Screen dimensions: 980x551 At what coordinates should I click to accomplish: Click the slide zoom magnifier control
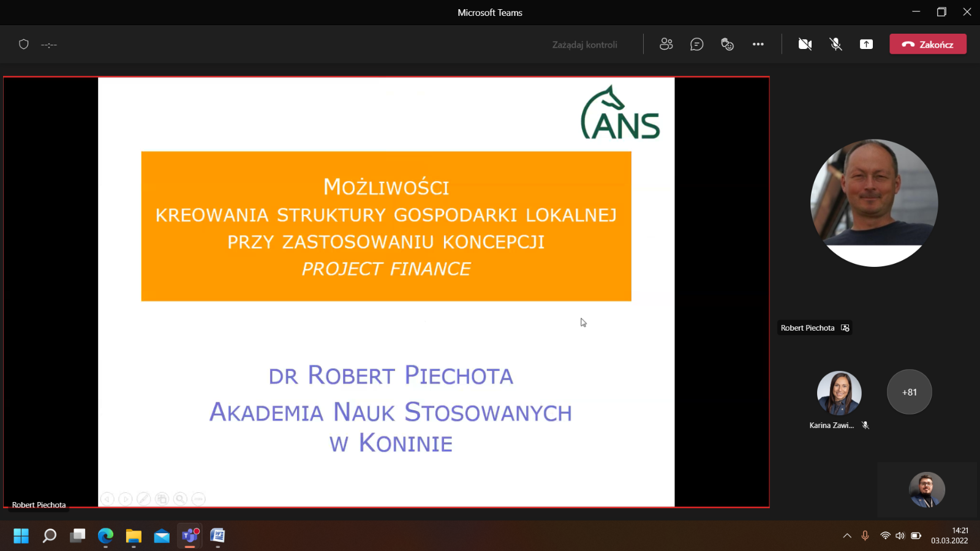(180, 499)
